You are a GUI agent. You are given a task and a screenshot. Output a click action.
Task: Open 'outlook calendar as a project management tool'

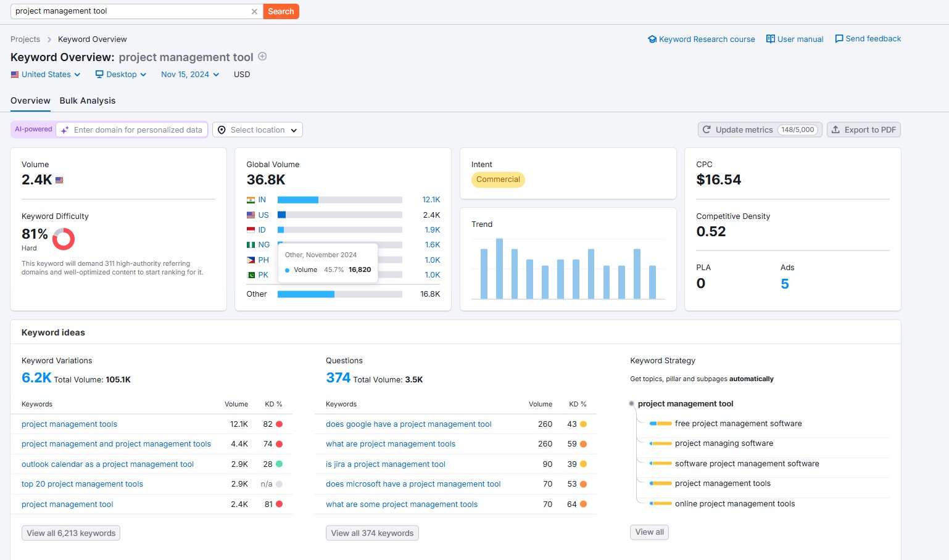pos(107,464)
